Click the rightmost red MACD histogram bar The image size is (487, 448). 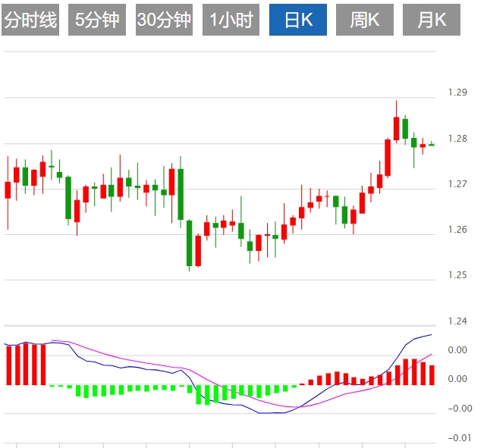432,374
